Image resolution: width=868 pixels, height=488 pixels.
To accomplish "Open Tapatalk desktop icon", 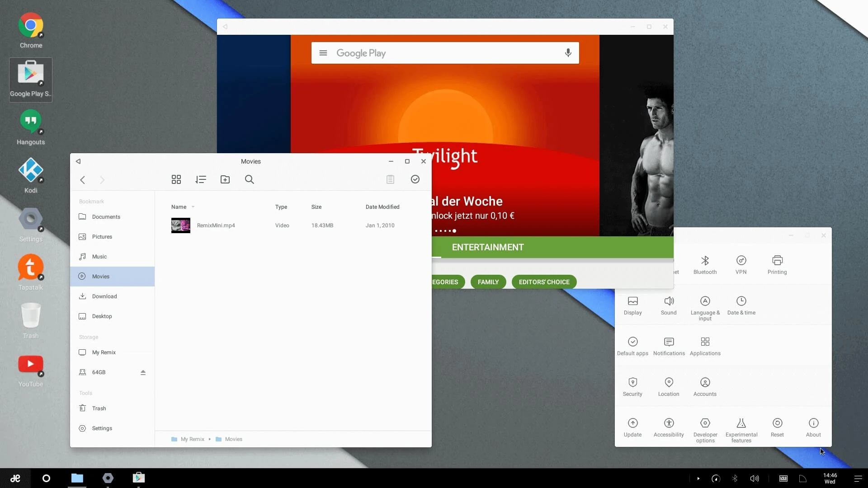I will pos(31,272).
